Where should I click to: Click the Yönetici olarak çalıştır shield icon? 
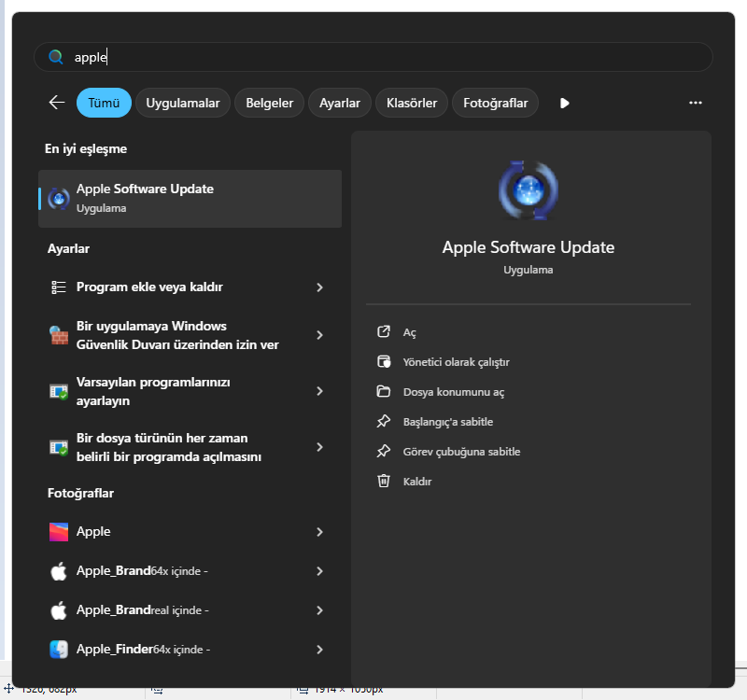tap(384, 362)
